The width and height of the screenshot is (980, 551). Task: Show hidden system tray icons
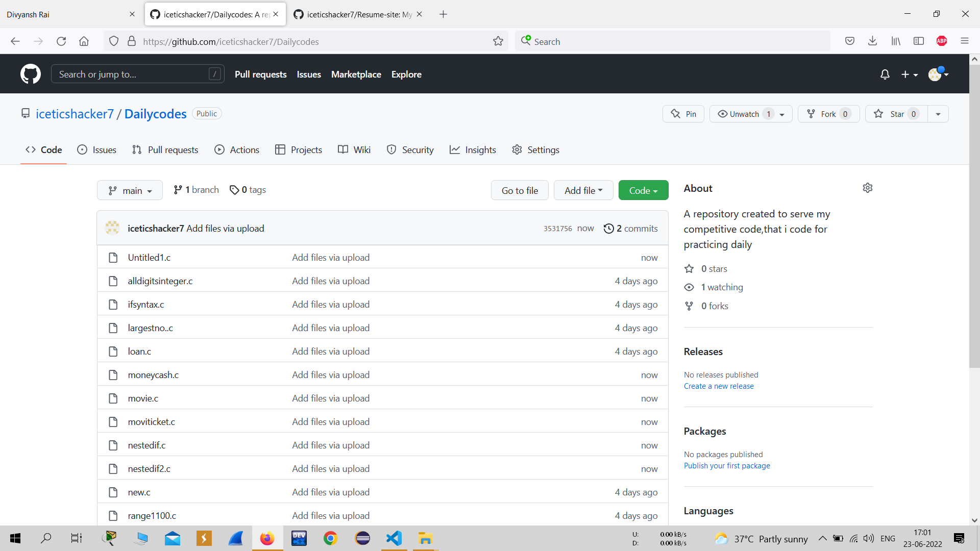(823, 538)
